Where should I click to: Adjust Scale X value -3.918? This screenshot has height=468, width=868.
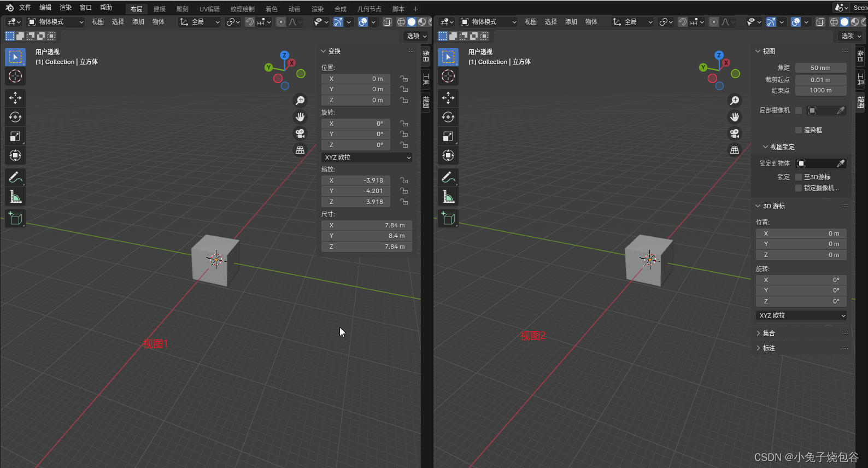356,180
